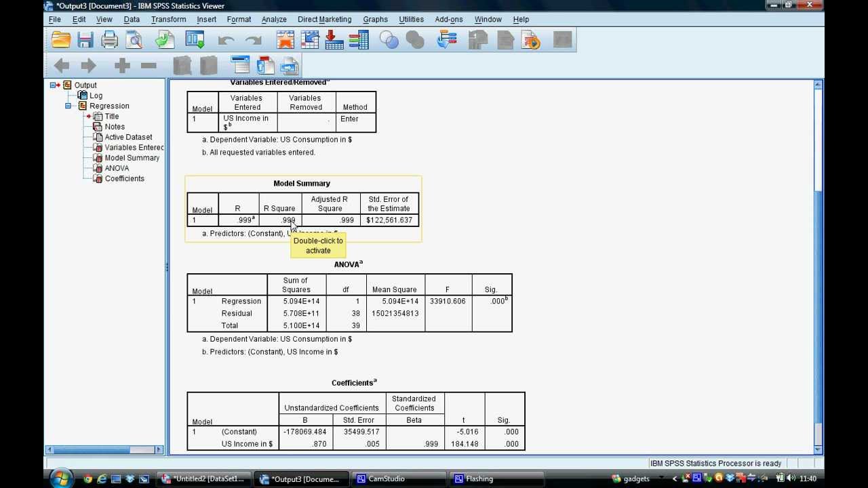
Task: Select Coefficients in the outline tree
Action: point(124,179)
